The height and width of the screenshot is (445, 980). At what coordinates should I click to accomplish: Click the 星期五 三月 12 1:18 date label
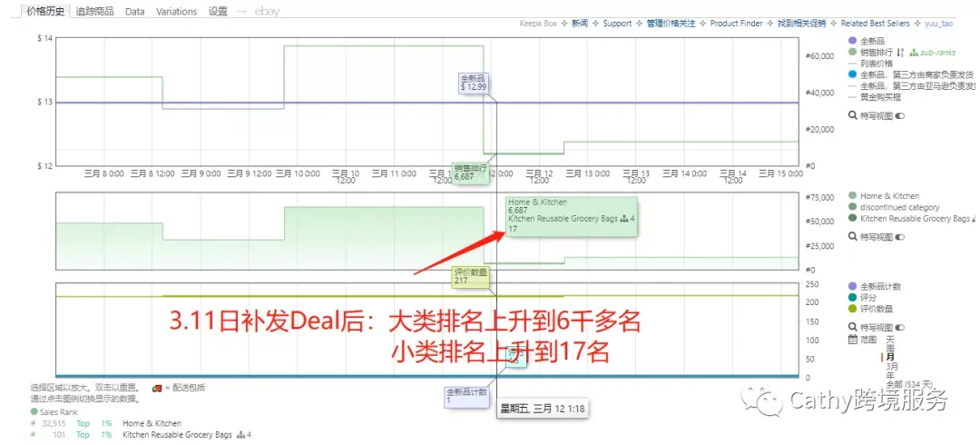coord(543,409)
